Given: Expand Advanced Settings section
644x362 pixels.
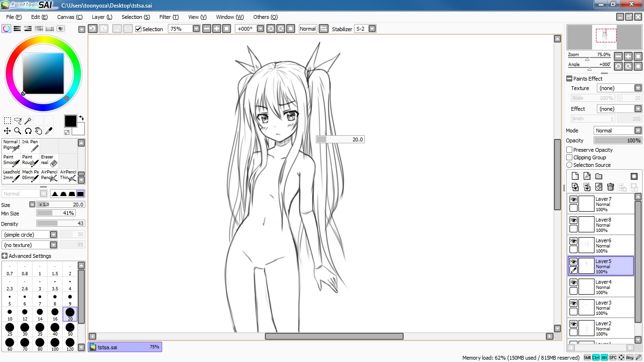Looking at the screenshot, I should tap(5, 256).
